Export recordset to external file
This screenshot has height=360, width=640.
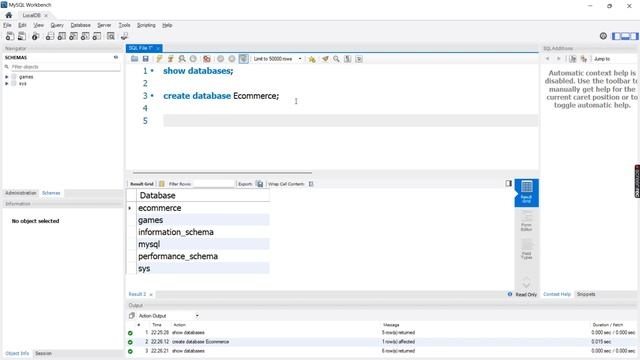click(x=260, y=184)
